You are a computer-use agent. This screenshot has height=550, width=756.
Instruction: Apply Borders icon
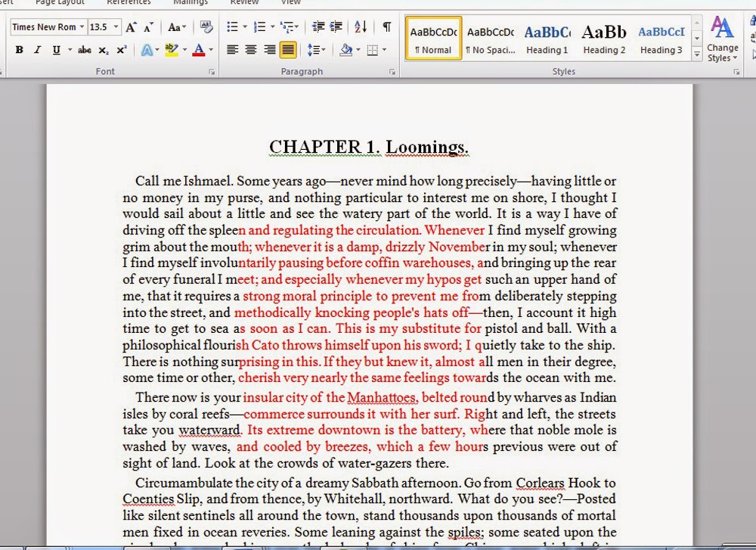(x=373, y=50)
